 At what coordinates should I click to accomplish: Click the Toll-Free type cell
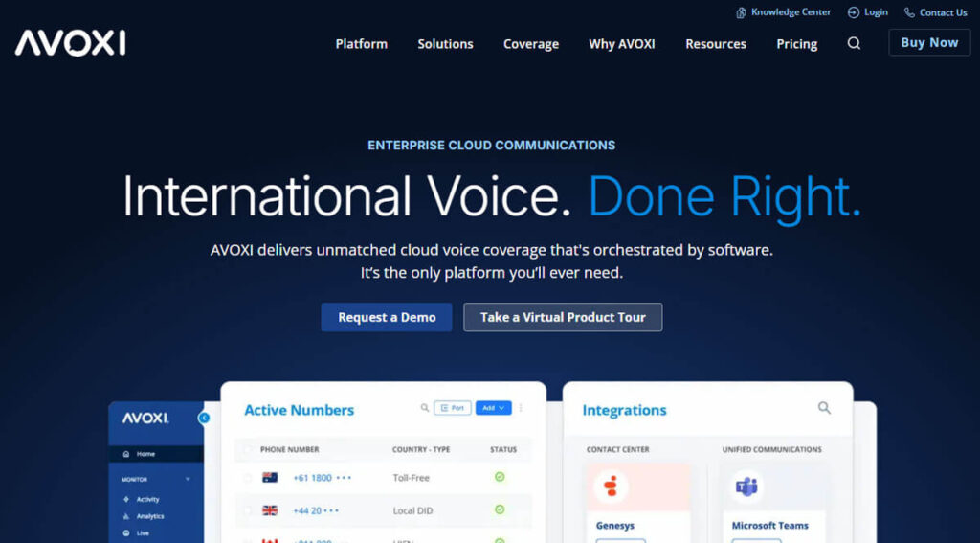click(412, 477)
